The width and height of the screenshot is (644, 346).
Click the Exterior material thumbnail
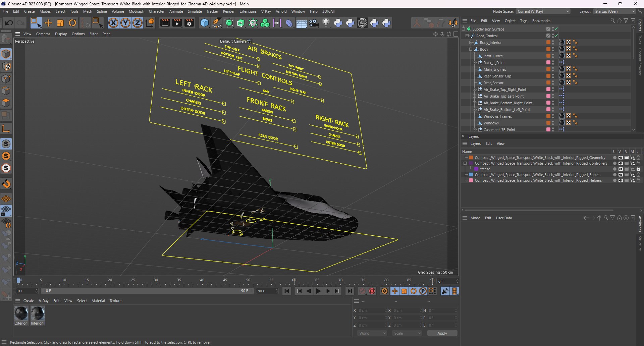(21, 313)
